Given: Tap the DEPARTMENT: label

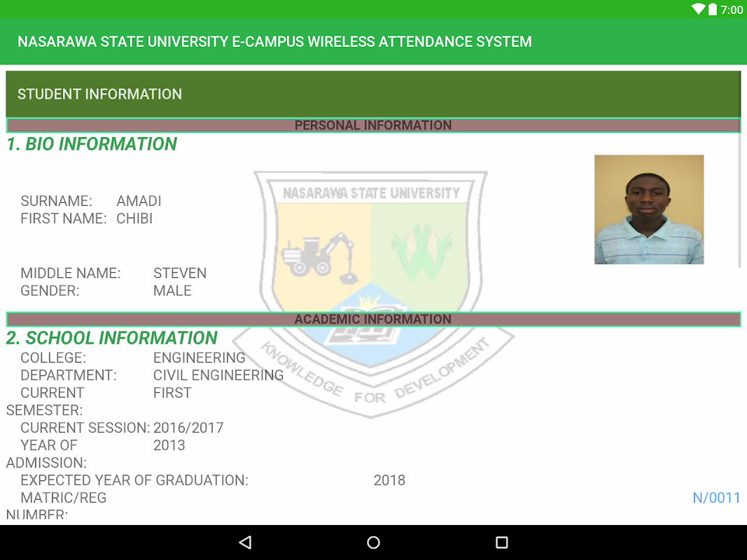Looking at the screenshot, I should tap(68, 375).
